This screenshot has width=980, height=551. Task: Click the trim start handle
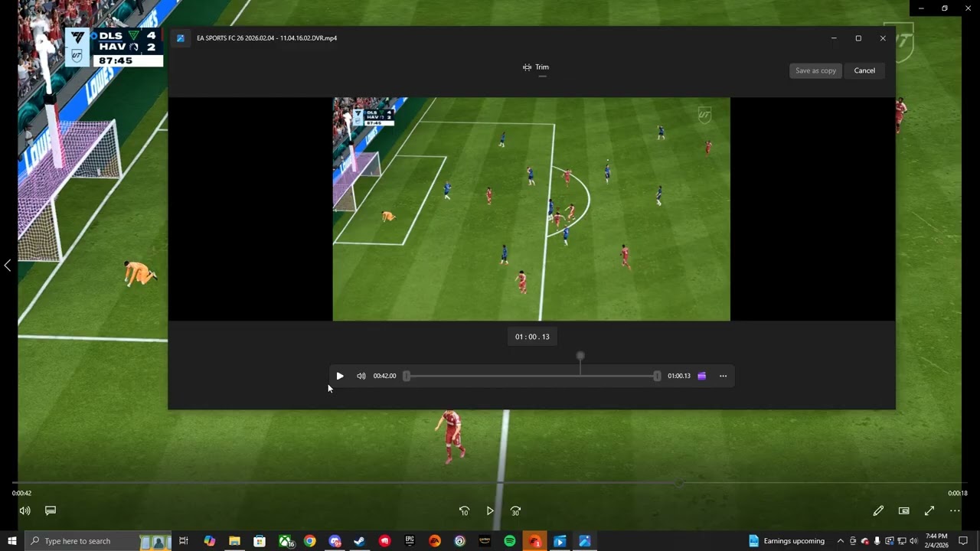pos(407,376)
